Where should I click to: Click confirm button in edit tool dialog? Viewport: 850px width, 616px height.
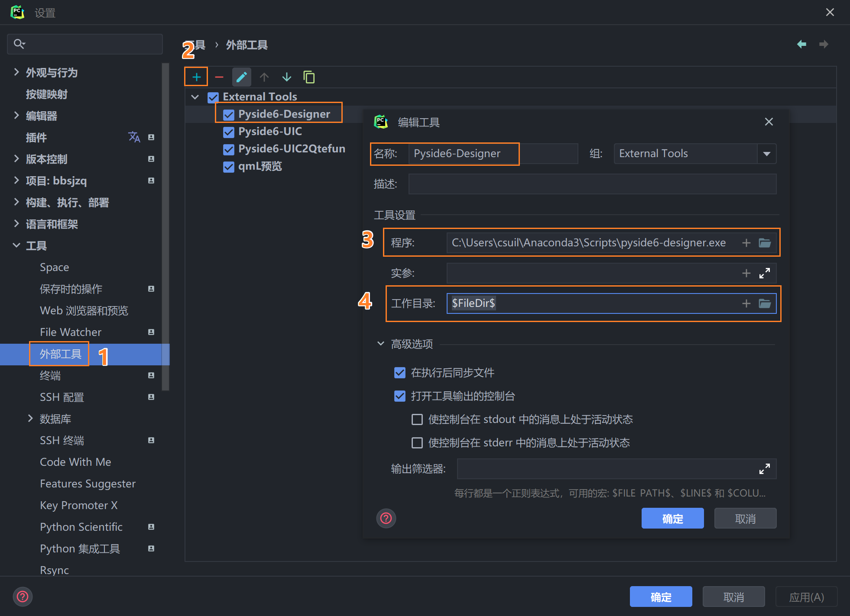[x=672, y=518]
